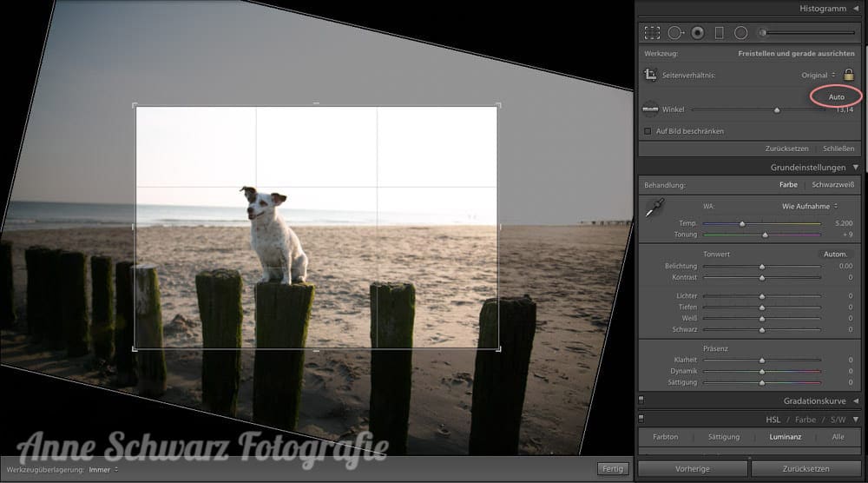This screenshot has height=483, width=868.
Task: Click the Schwarz slider handle
Action: point(762,329)
